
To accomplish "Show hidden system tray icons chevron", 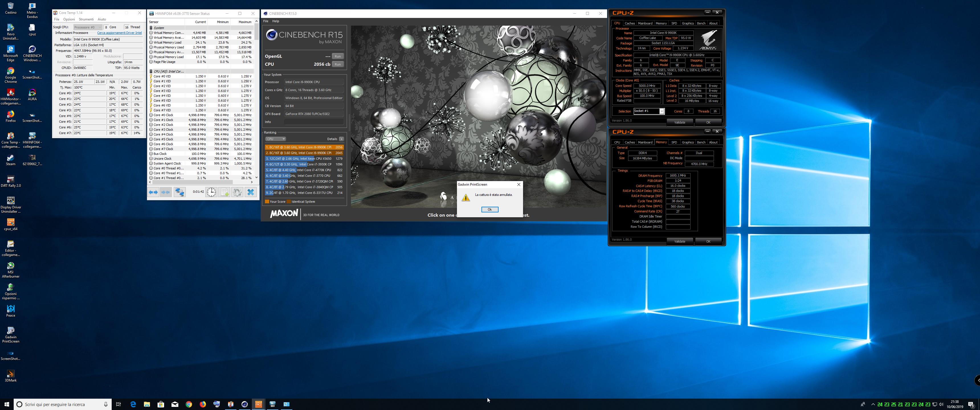I will tap(873, 404).
